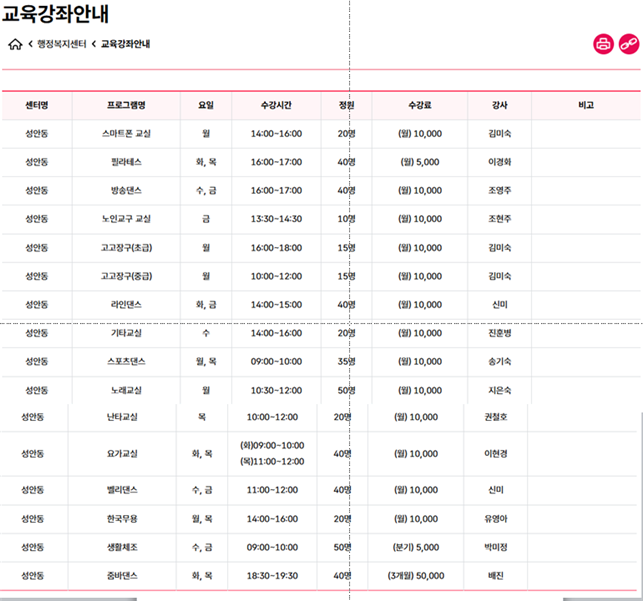The height and width of the screenshot is (601, 643).
Task: Select the 요가교실 program cell
Action: point(122,453)
